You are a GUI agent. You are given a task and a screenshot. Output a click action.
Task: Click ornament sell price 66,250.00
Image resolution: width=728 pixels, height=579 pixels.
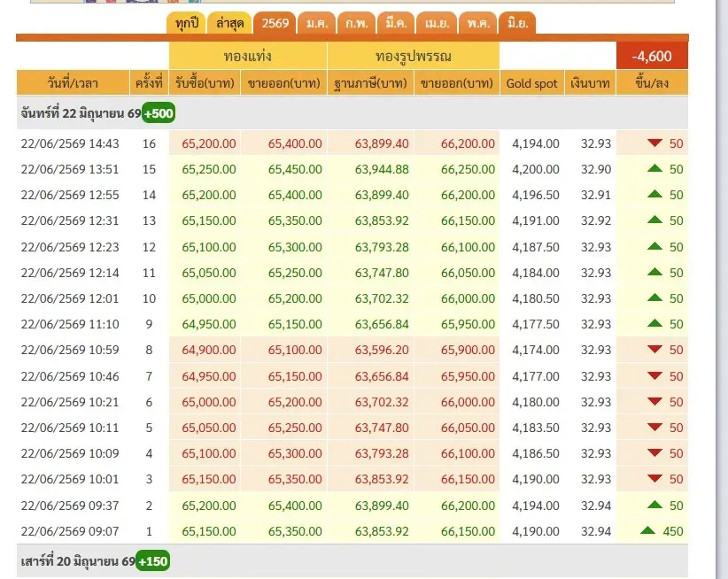(468, 169)
